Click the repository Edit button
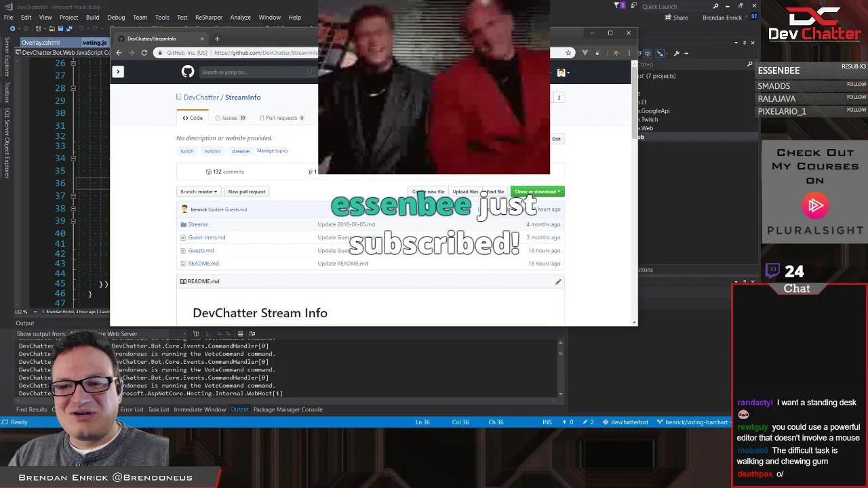The height and width of the screenshot is (488, 868). tap(556, 139)
